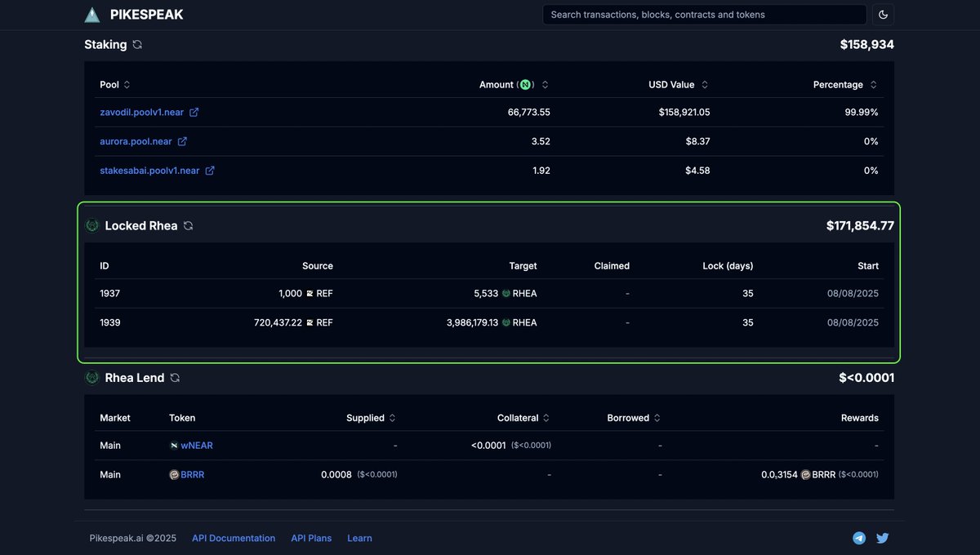
Task: Click the search transactions input field
Action: point(704,14)
